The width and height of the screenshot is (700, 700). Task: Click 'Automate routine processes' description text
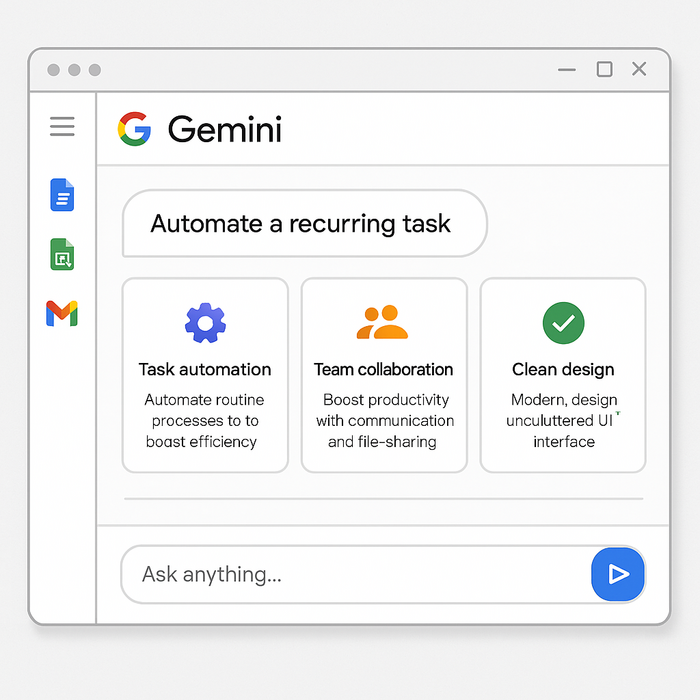[x=204, y=421]
